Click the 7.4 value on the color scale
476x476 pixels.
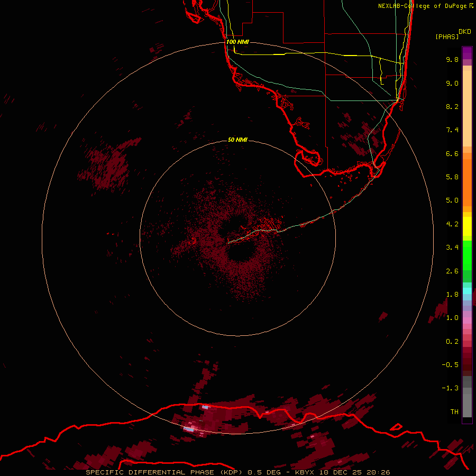pos(452,130)
